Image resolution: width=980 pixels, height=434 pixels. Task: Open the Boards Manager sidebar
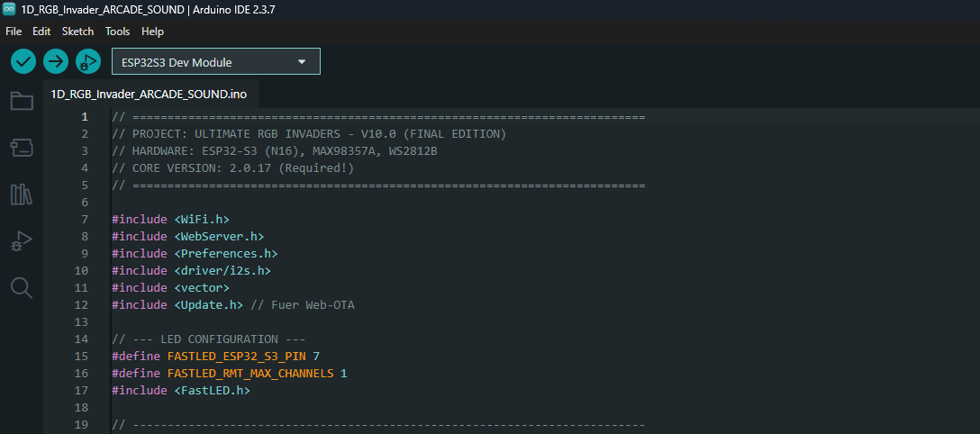click(22, 148)
